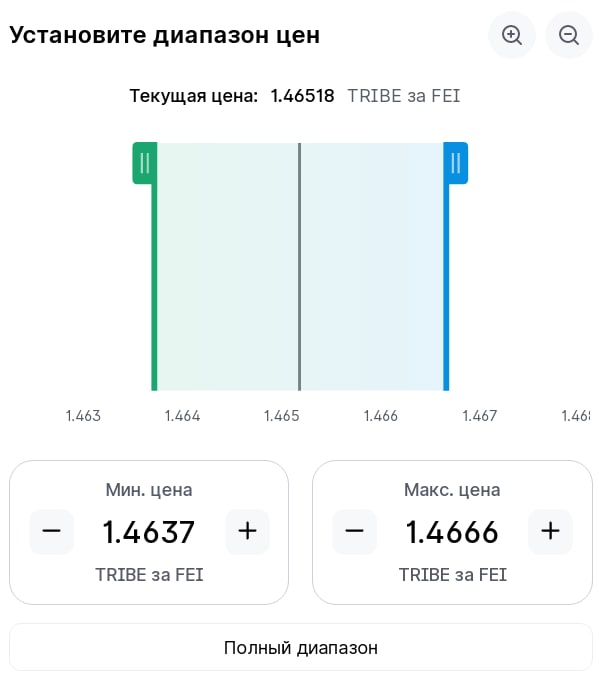
Task: Click the 1.467 axis tick label
Action: 480,416
